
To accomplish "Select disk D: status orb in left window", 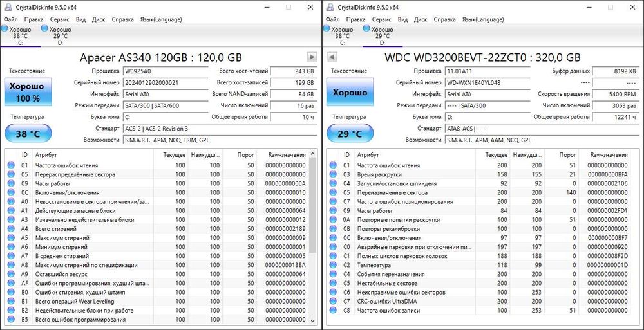I will tap(45, 28).
